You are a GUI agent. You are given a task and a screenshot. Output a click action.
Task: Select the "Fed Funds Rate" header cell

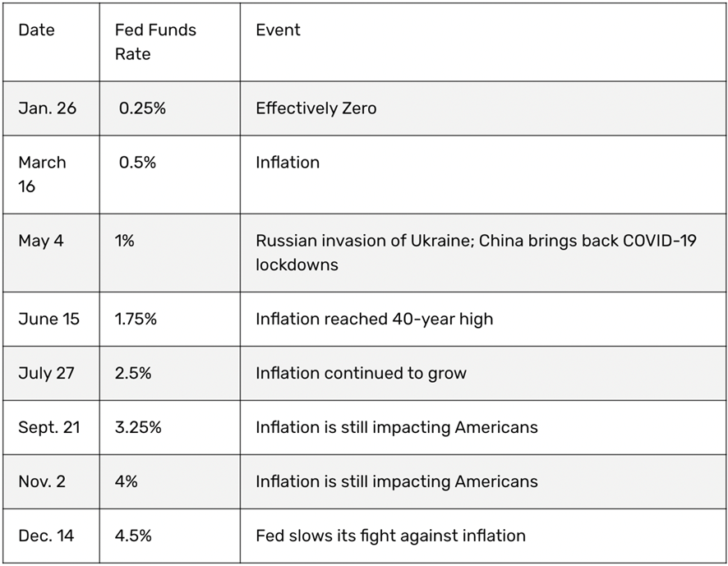(155, 42)
